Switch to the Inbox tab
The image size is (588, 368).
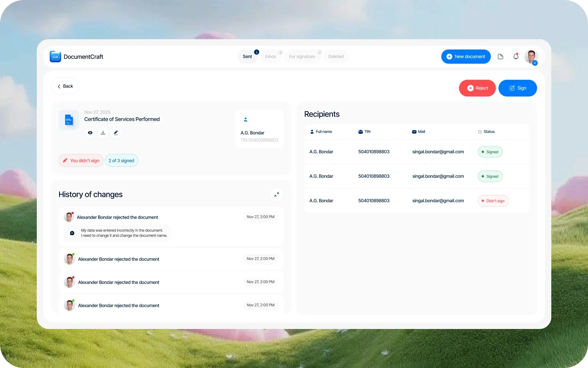(270, 57)
